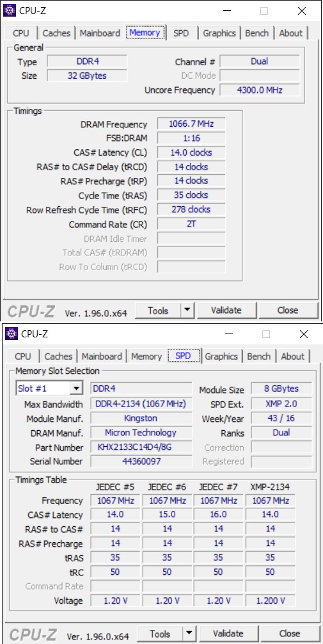Click the JEDEC #7 column header
This screenshot has width=323, height=644.
click(218, 487)
